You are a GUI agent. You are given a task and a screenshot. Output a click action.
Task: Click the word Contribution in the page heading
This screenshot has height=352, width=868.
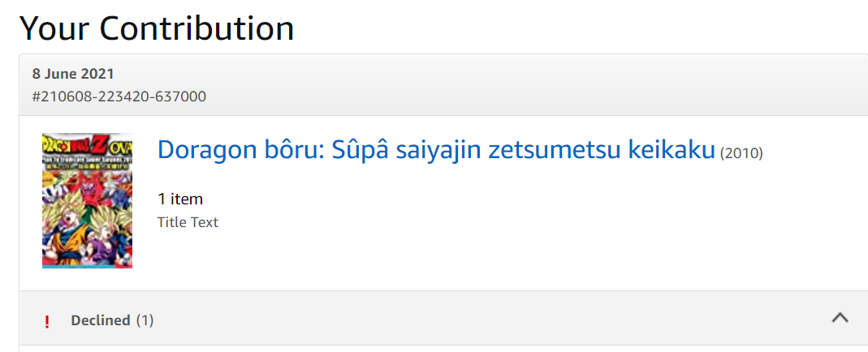tap(196, 28)
